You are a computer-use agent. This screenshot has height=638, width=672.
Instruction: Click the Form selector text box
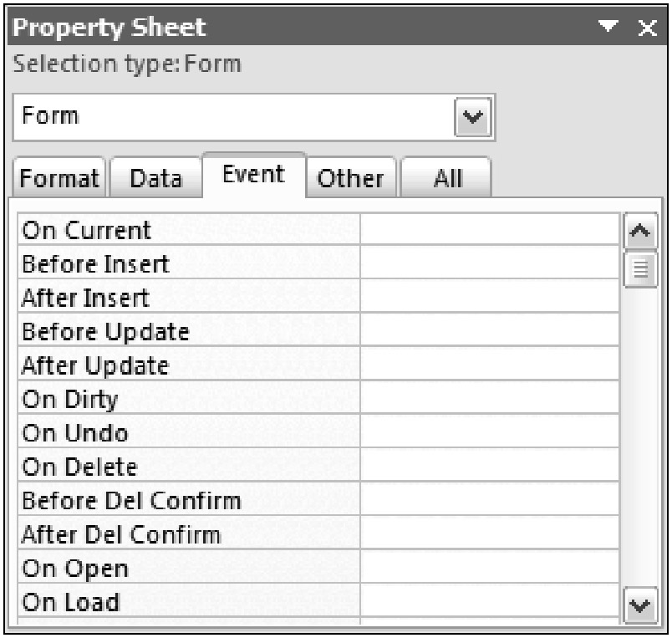(234, 115)
